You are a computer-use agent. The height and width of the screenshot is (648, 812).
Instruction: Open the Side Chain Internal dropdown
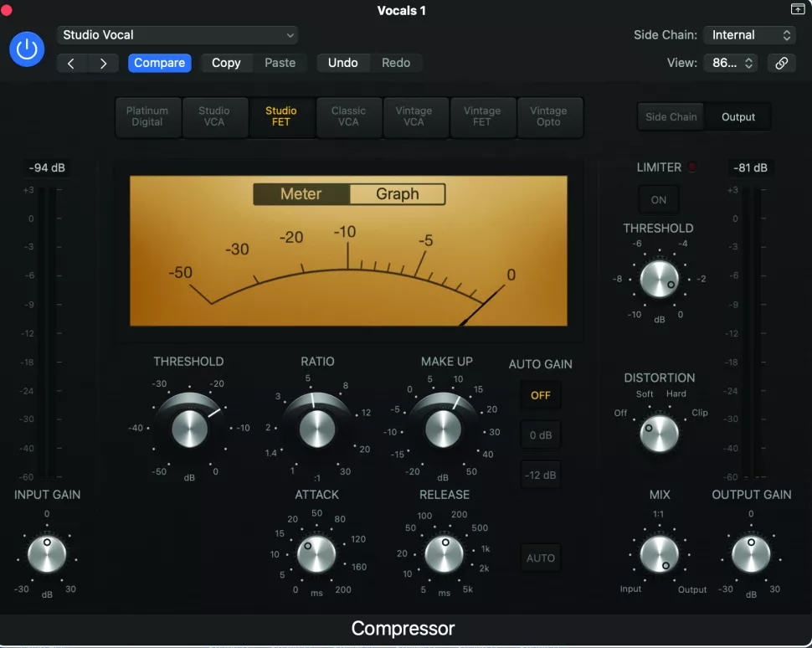[x=750, y=35]
